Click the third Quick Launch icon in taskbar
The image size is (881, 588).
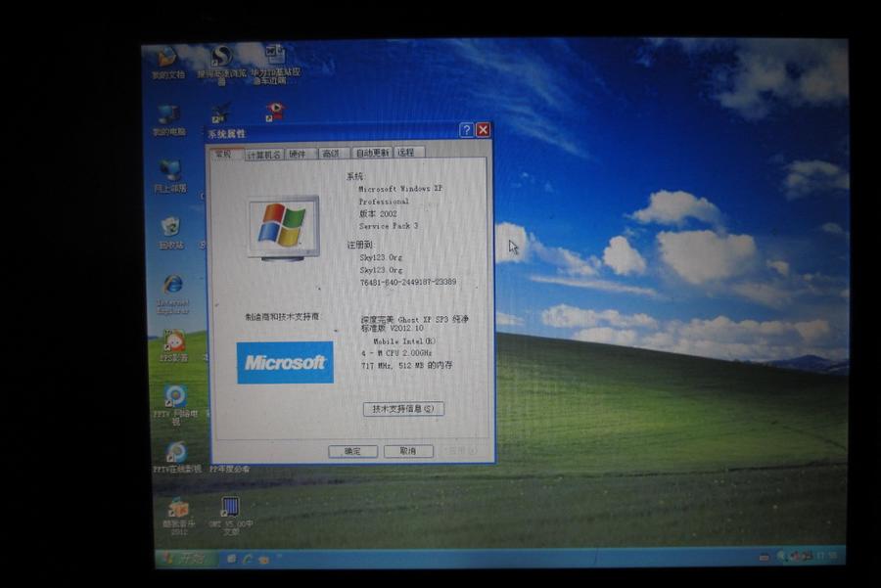(x=263, y=560)
